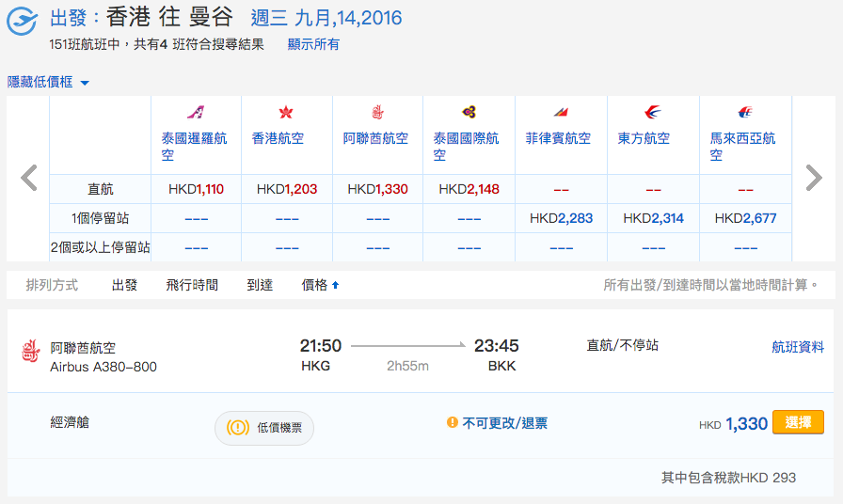
Task: Show previous airlines with left chevron
Action: click(29, 178)
